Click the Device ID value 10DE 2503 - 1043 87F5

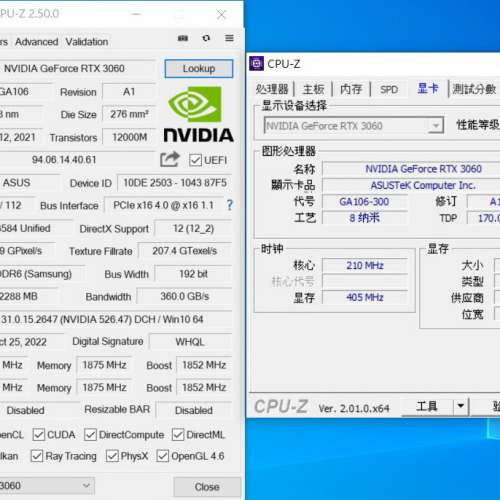[x=175, y=183]
